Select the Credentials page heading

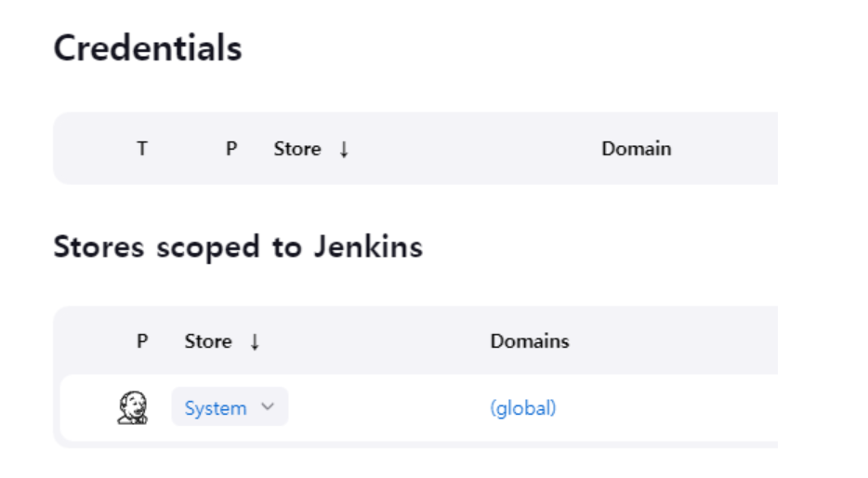[x=148, y=48]
